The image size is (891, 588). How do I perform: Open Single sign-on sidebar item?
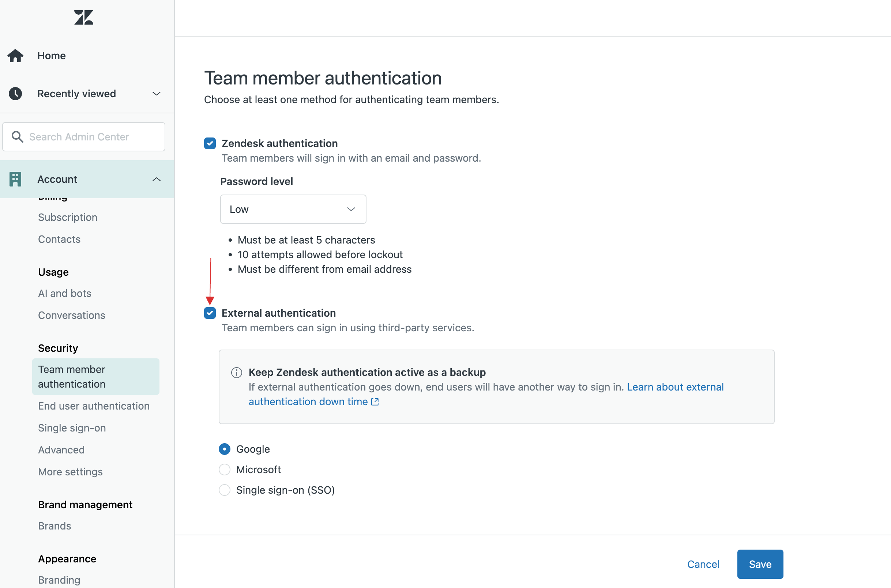click(x=72, y=428)
